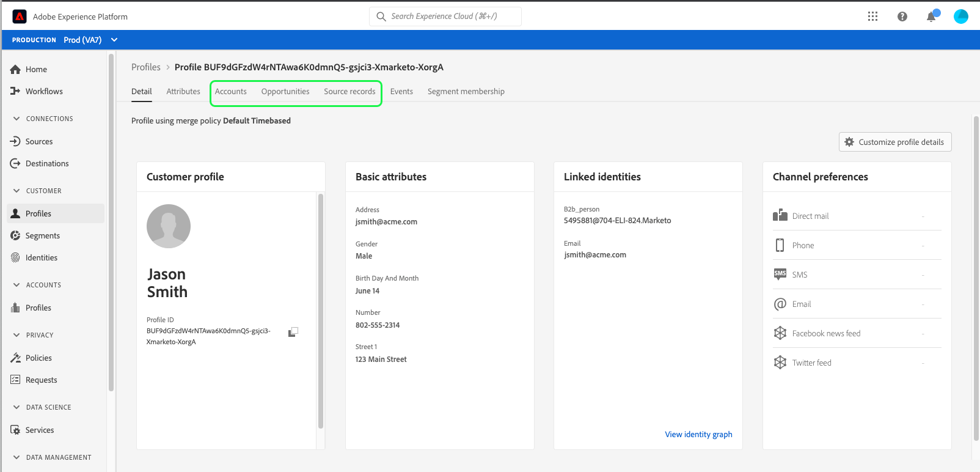Open Sources from the sidebar
The width and height of the screenshot is (980, 472).
[x=39, y=141]
